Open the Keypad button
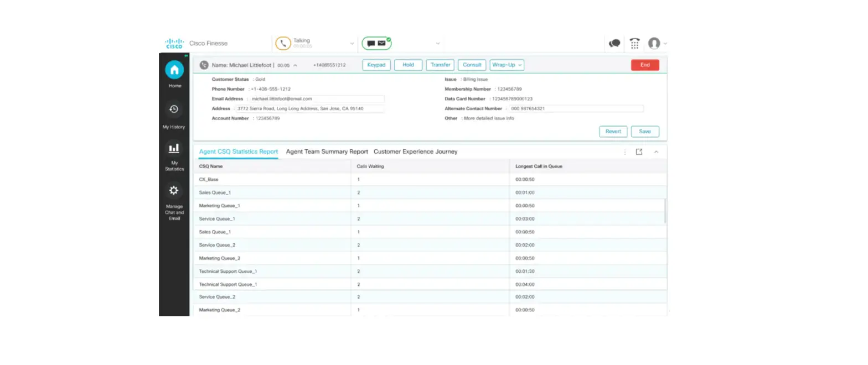 click(x=376, y=65)
